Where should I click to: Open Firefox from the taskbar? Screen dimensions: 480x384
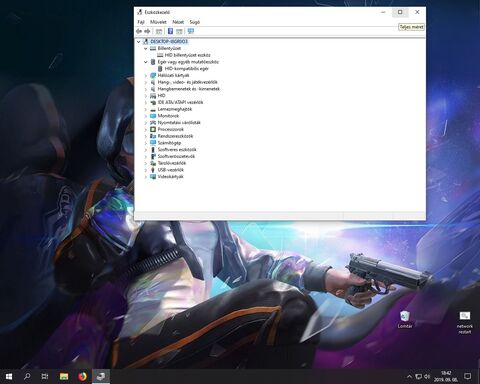[82, 377]
